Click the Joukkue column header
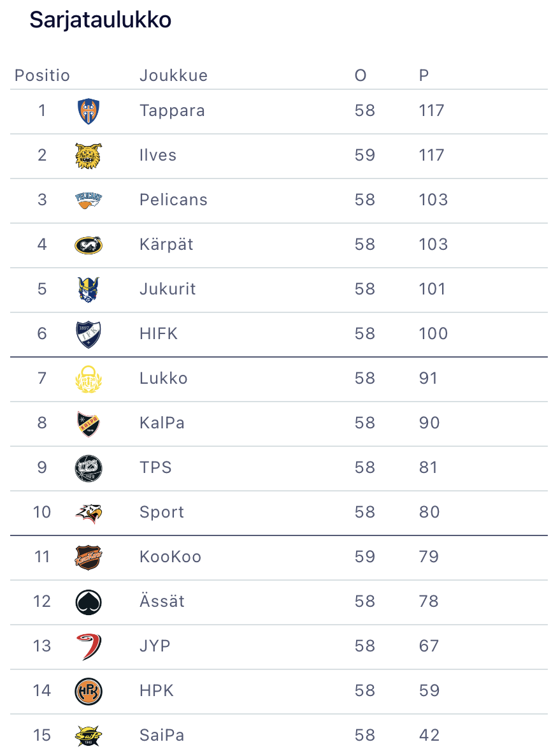Image resolution: width=558 pixels, height=756 pixels. click(173, 75)
